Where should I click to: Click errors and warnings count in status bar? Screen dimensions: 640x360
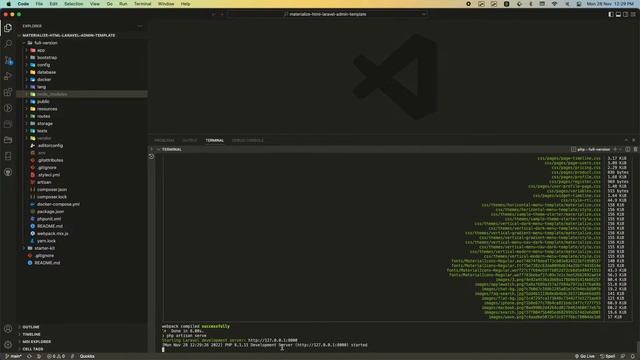[x=56, y=356]
